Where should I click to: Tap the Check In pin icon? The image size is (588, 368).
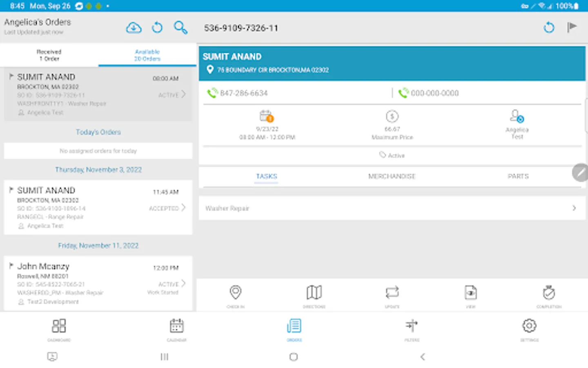(236, 292)
